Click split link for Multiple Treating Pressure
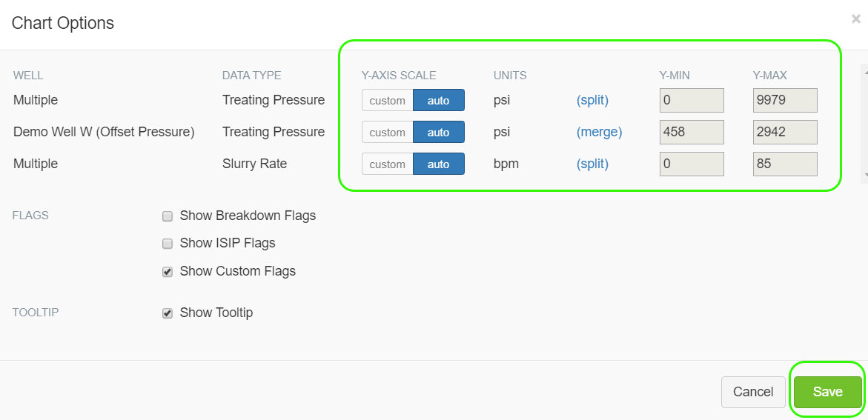The image size is (868, 420). (x=592, y=101)
